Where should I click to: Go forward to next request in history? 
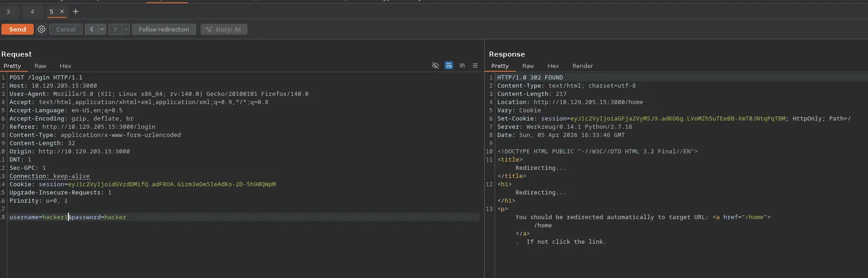[115, 29]
